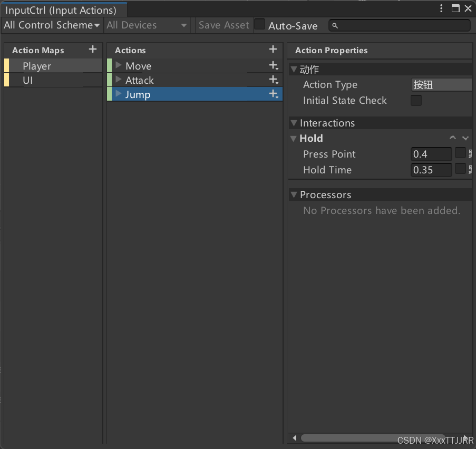Add a new Action Map with plus icon

pos(92,50)
